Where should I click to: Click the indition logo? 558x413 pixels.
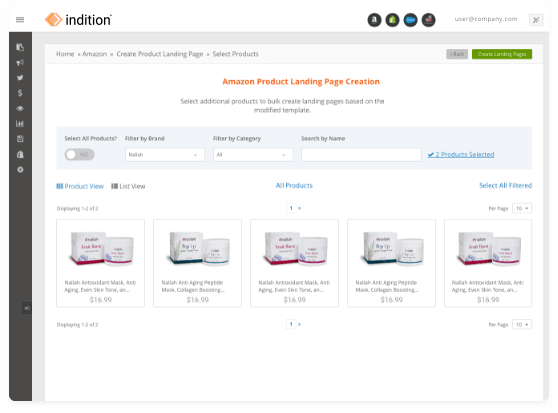pyautogui.click(x=78, y=20)
